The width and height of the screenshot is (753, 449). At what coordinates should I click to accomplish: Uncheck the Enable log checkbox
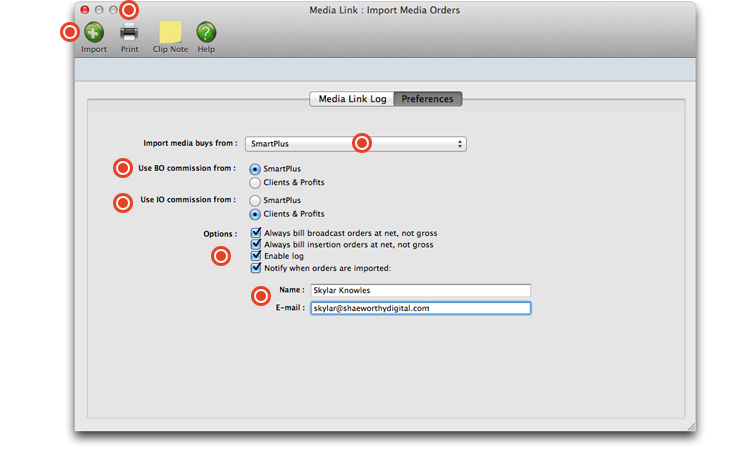click(x=256, y=256)
